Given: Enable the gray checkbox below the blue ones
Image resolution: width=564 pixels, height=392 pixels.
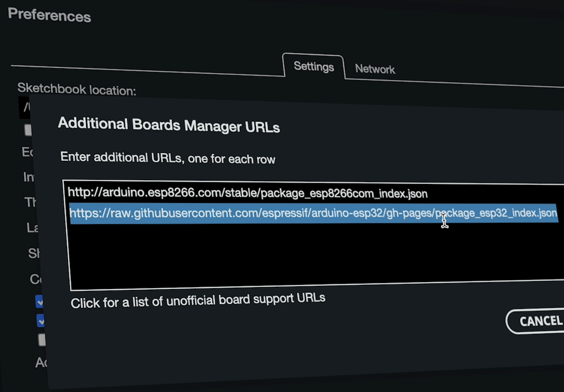Looking at the screenshot, I should pyautogui.click(x=42, y=340).
